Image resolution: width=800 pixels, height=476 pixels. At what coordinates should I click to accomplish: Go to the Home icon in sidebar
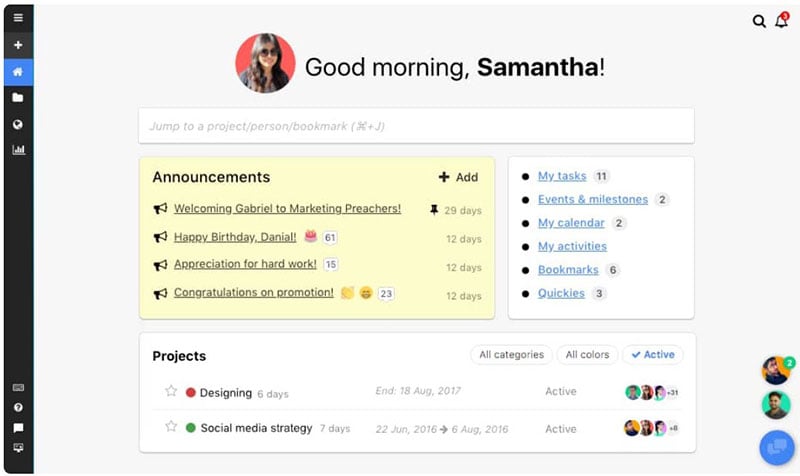click(18, 72)
